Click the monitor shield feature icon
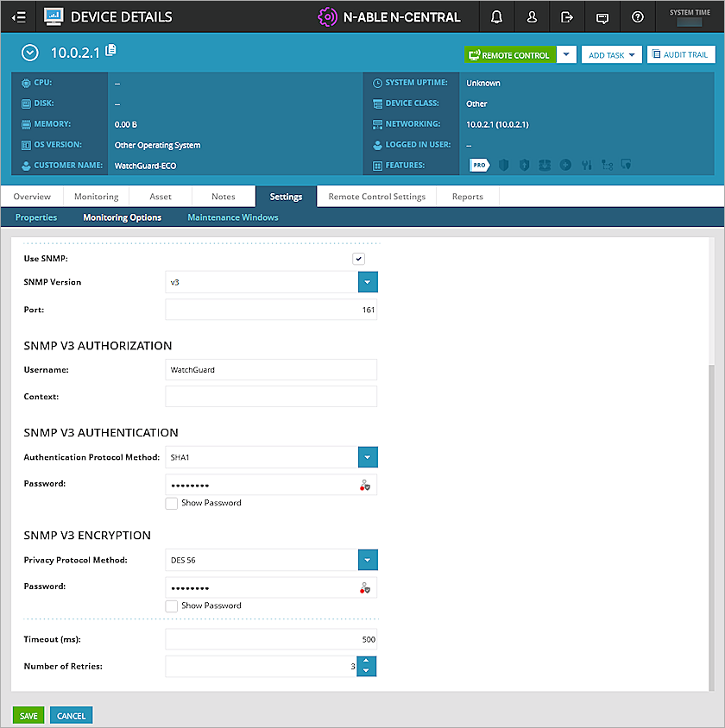 [626, 165]
